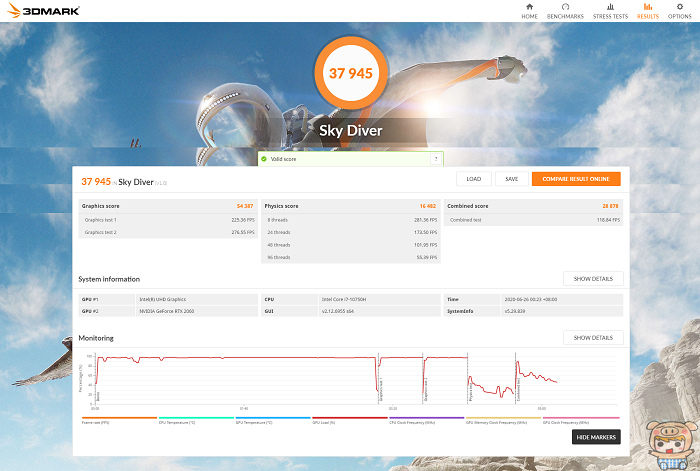Toggle the GPU Temperature legend

[x=273, y=420]
